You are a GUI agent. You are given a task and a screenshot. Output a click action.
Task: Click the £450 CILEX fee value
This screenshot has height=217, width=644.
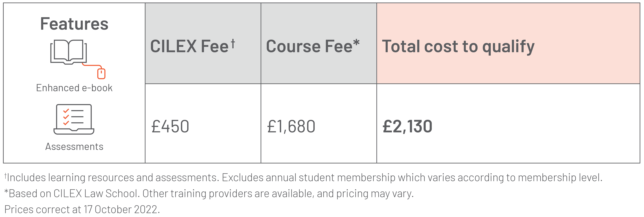(170, 126)
